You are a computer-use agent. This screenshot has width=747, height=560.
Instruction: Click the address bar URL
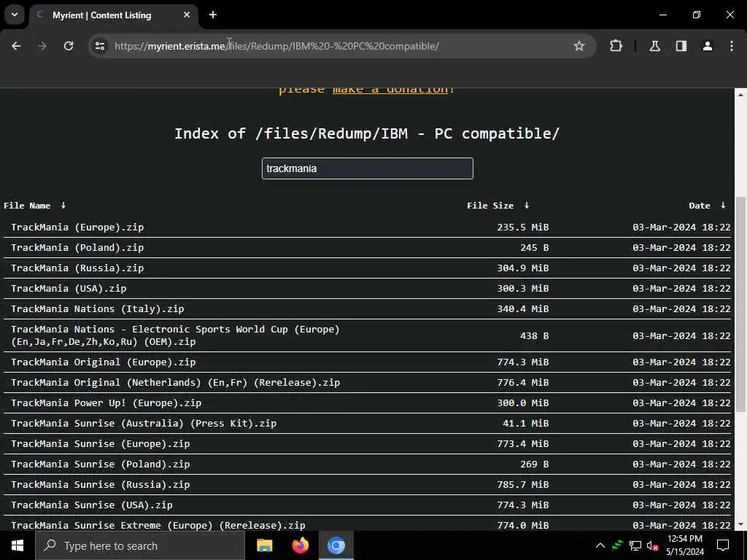(276, 46)
